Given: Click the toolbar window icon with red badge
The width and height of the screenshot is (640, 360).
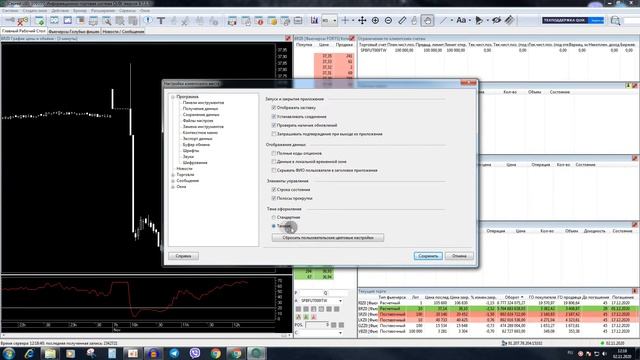Looking at the screenshot, I should coord(260,20).
